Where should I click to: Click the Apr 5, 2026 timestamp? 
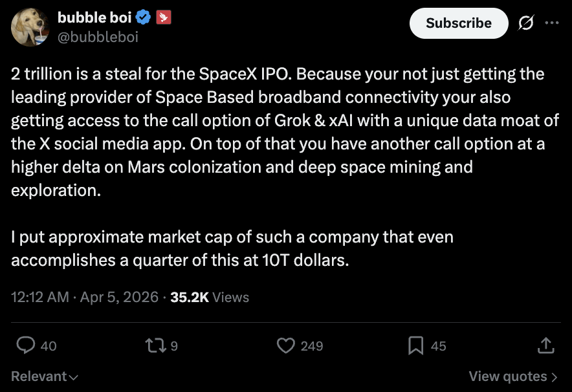click(x=119, y=297)
